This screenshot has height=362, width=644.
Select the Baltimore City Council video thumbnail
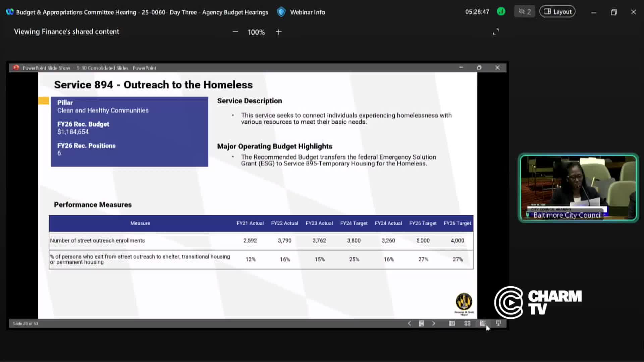[578, 188]
